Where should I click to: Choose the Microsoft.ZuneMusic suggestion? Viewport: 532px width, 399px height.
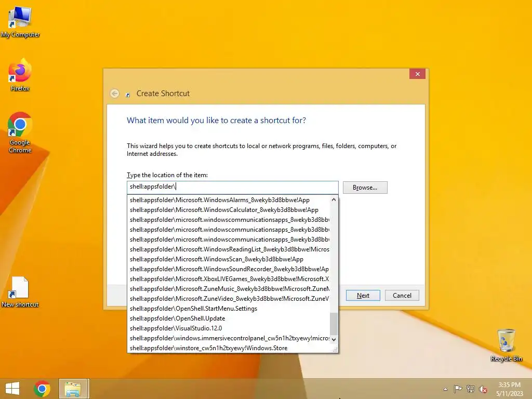(x=229, y=289)
